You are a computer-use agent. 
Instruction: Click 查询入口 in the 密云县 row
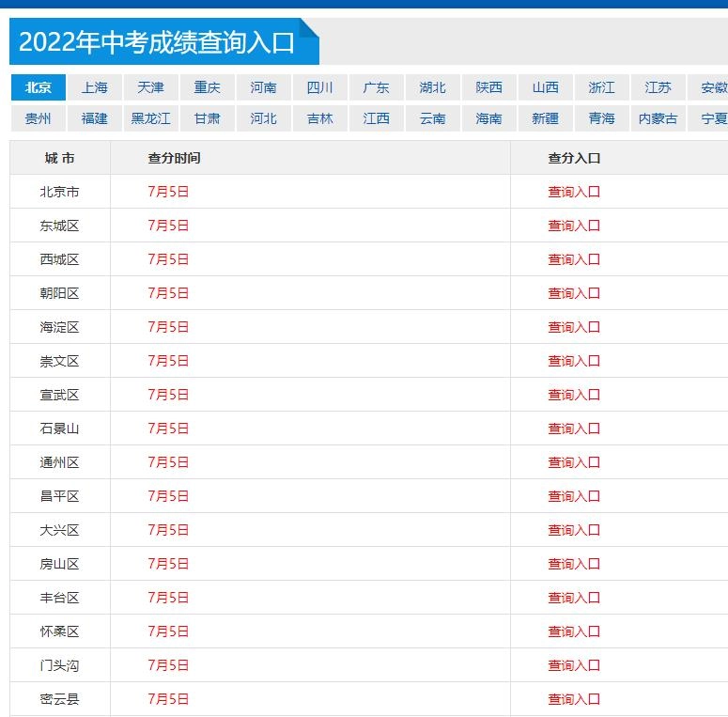tap(574, 699)
